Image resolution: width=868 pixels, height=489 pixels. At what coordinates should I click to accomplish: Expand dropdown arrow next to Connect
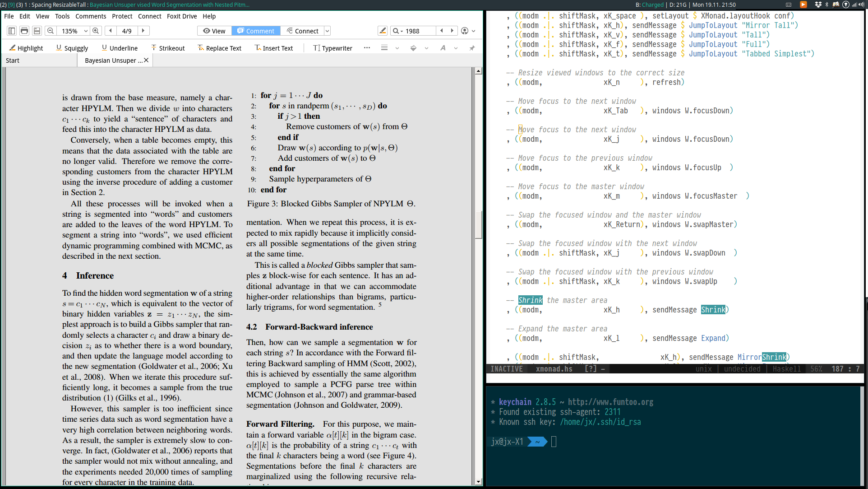click(x=328, y=31)
